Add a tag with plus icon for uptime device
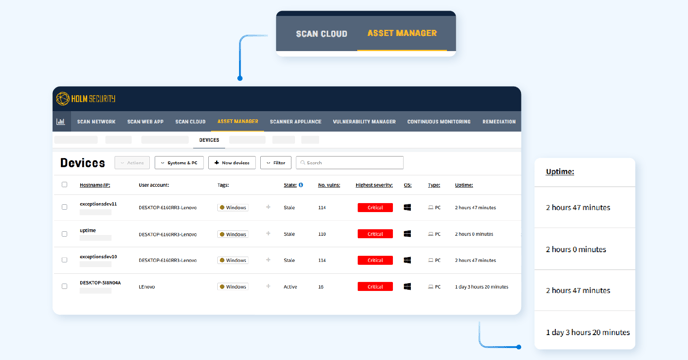 (x=268, y=234)
